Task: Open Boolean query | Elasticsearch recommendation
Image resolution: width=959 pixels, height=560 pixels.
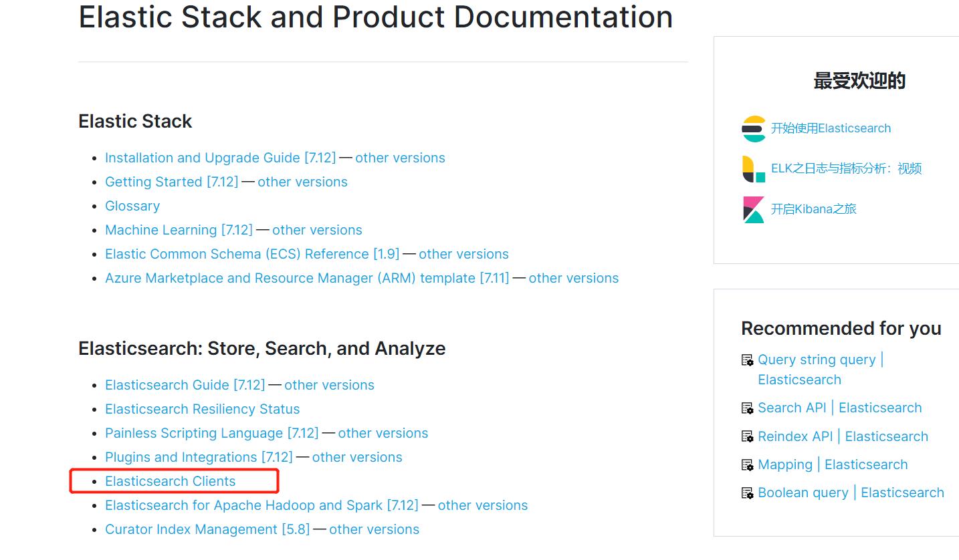Action: point(851,493)
